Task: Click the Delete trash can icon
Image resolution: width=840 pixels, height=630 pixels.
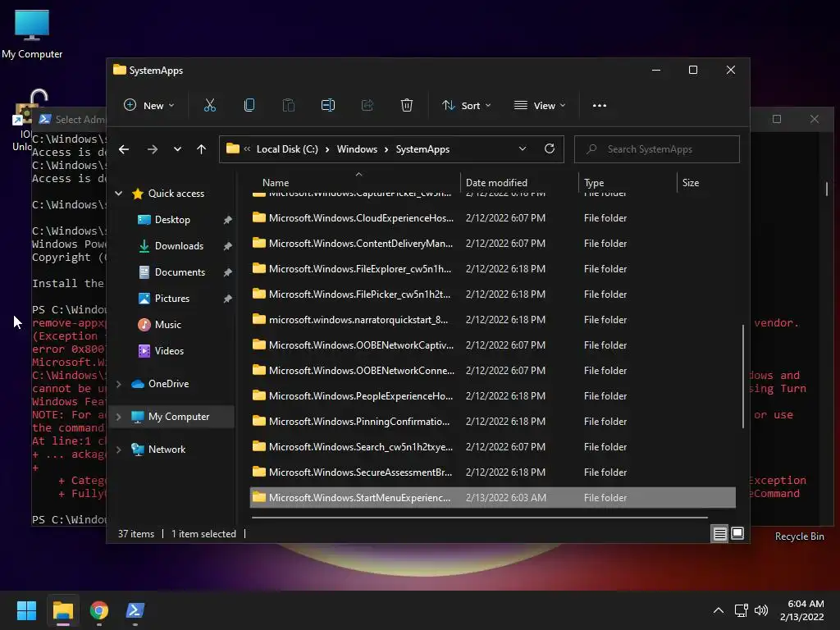Action: [407, 105]
